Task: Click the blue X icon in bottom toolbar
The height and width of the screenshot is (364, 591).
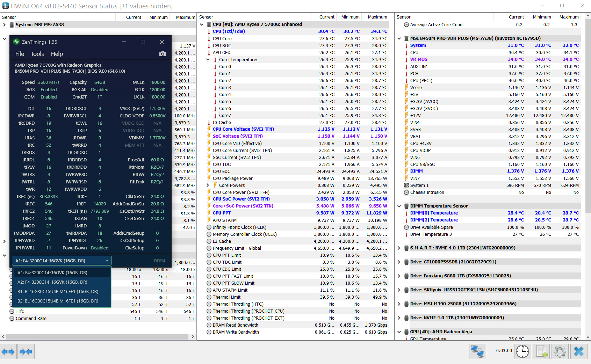Action: [x=579, y=351]
